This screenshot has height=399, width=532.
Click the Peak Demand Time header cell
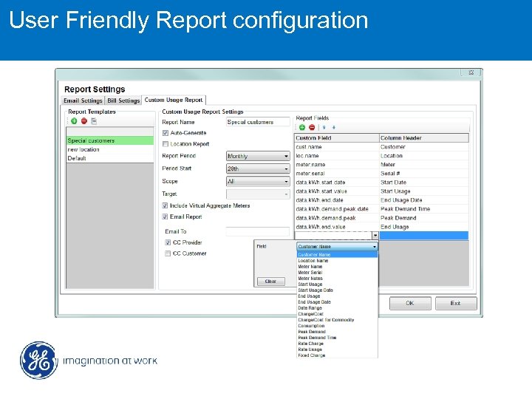pos(424,209)
